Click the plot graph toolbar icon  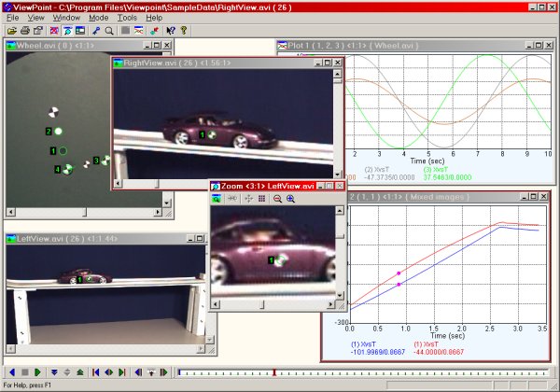click(139, 31)
